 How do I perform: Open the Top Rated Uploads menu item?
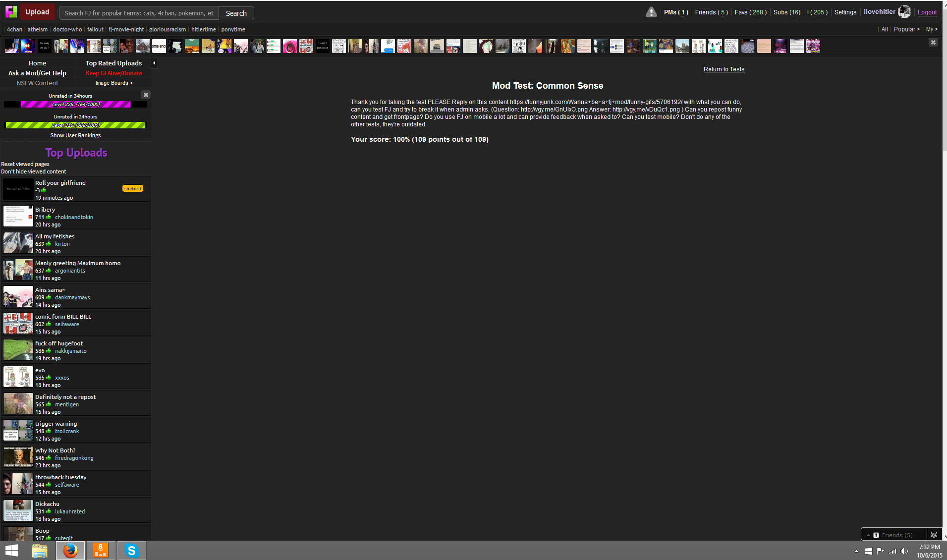tap(113, 63)
